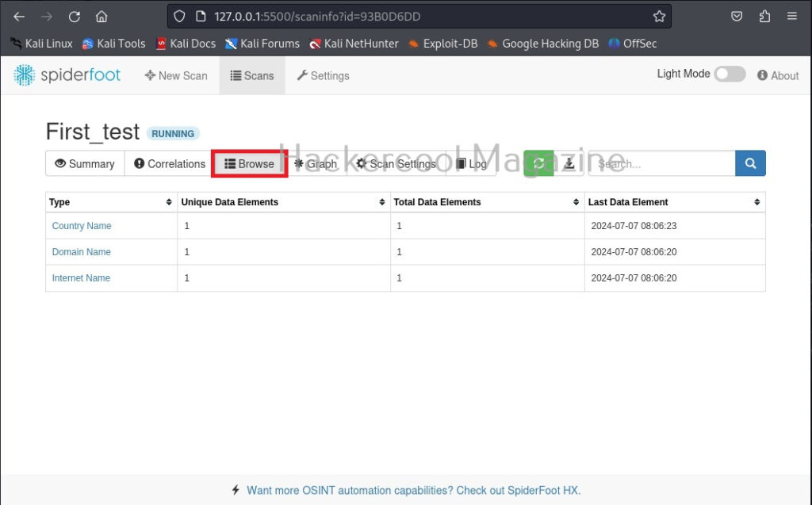Click the download export icon button
Viewport: 812px width, 505px height.
click(x=569, y=163)
